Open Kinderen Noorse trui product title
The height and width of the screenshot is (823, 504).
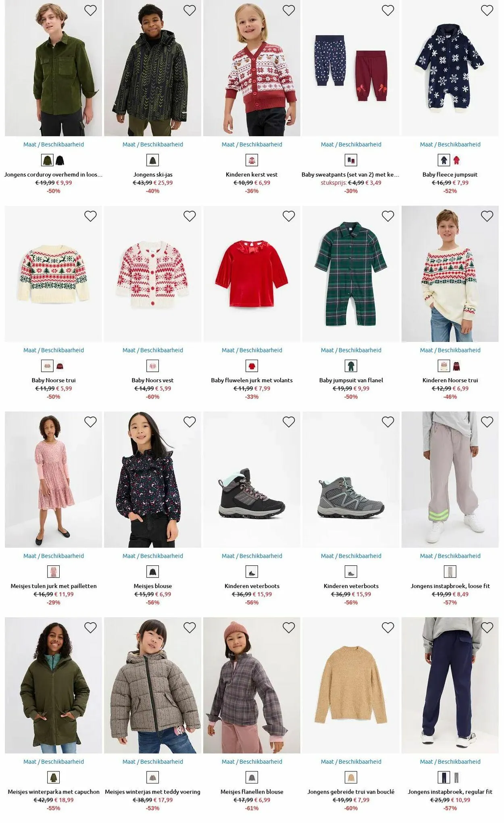click(450, 380)
